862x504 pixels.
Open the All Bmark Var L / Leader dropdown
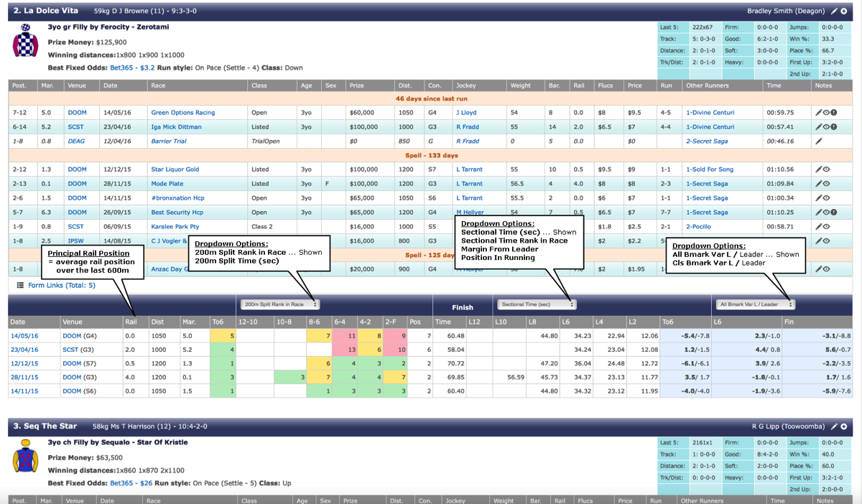(x=754, y=304)
